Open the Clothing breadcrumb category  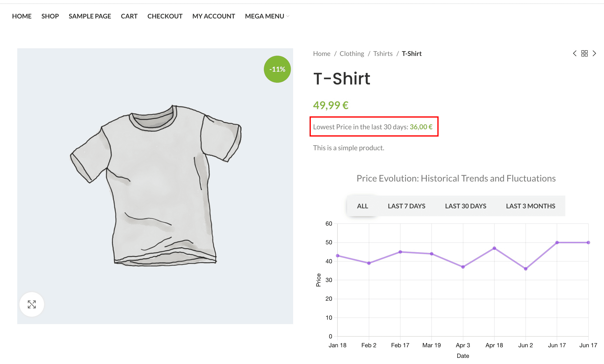(x=352, y=54)
